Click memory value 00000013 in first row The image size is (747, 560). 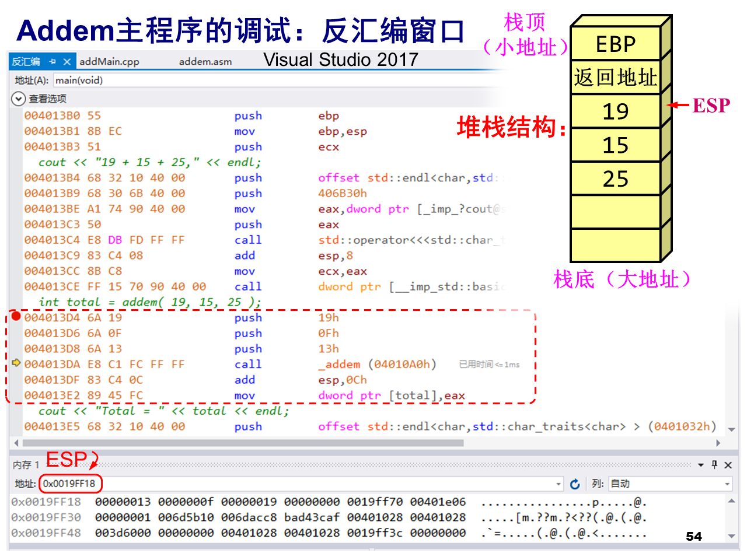[123, 502]
